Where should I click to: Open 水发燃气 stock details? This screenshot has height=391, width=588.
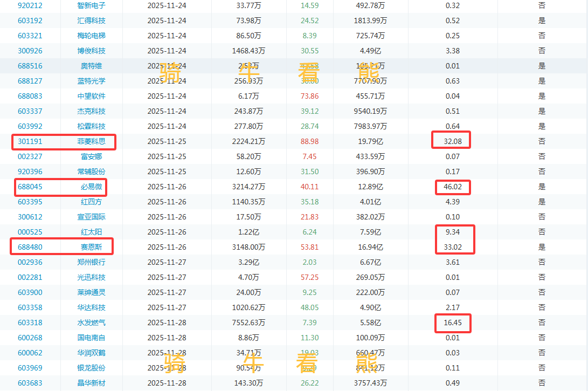click(91, 323)
